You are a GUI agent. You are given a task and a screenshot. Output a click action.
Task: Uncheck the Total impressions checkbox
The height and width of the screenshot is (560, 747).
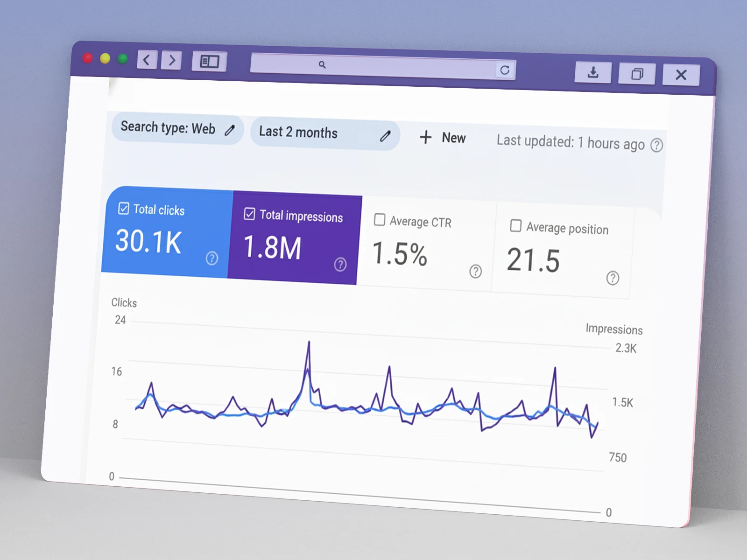coord(249,214)
